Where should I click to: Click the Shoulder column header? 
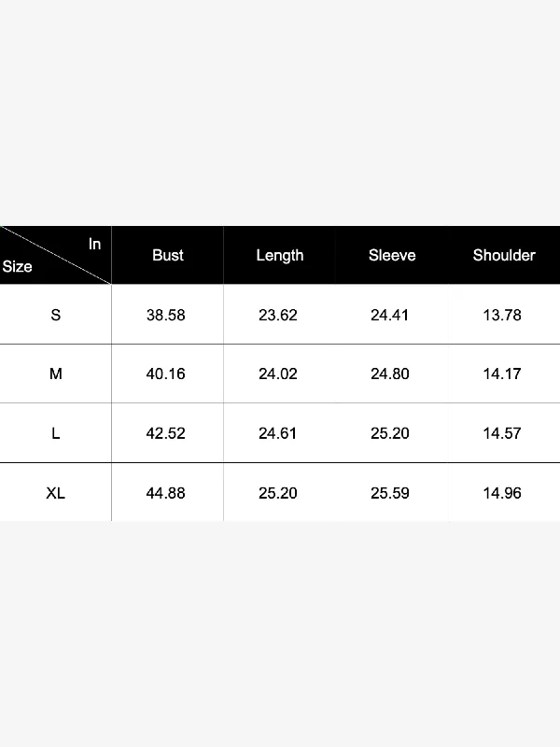click(x=504, y=255)
